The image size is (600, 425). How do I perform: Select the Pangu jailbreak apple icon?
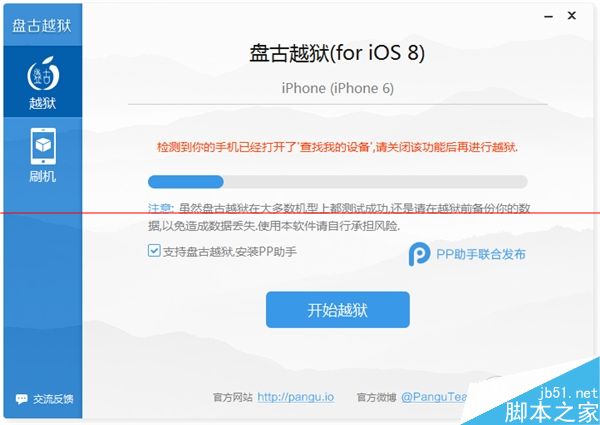[x=43, y=74]
